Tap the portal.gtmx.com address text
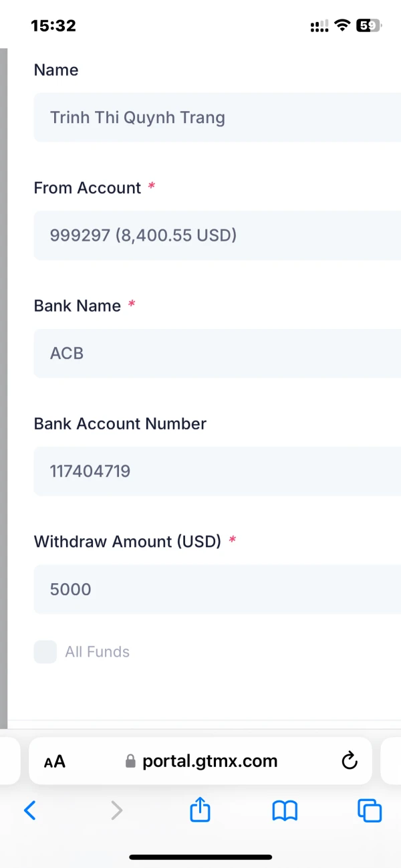 click(x=210, y=761)
